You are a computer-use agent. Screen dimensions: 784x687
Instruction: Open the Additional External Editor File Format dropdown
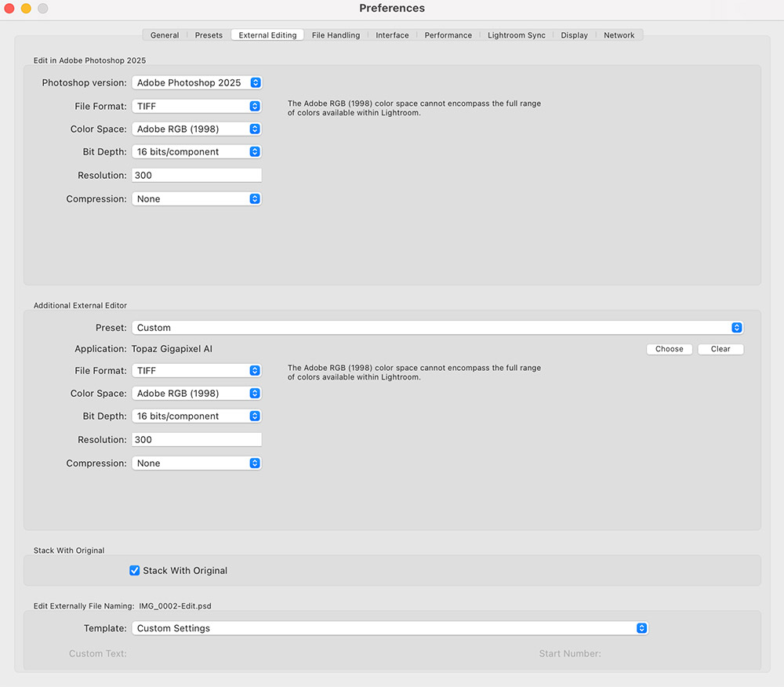196,370
